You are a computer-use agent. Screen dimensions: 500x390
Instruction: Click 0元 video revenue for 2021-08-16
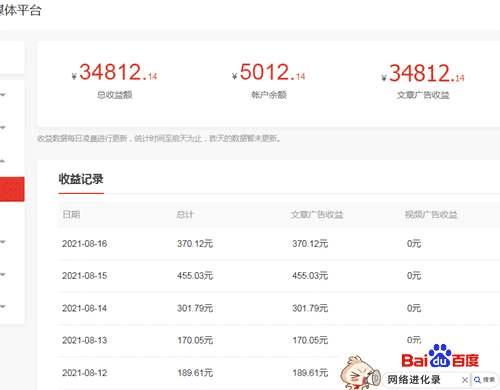click(x=414, y=244)
